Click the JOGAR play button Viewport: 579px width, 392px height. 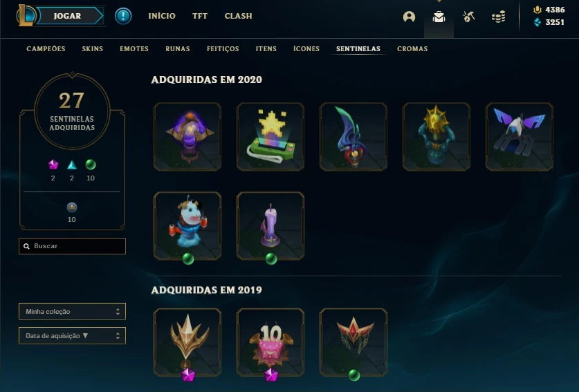point(68,16)
